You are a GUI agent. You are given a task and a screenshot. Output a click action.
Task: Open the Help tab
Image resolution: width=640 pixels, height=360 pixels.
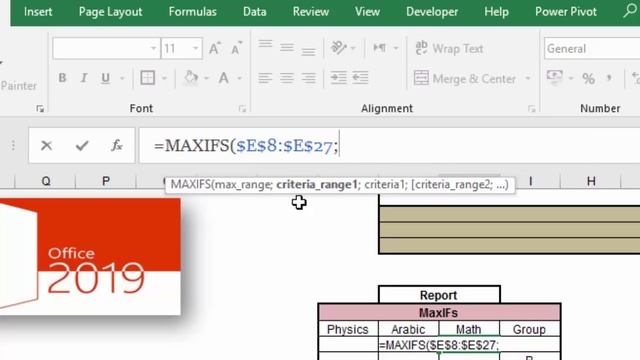(496, 12)
